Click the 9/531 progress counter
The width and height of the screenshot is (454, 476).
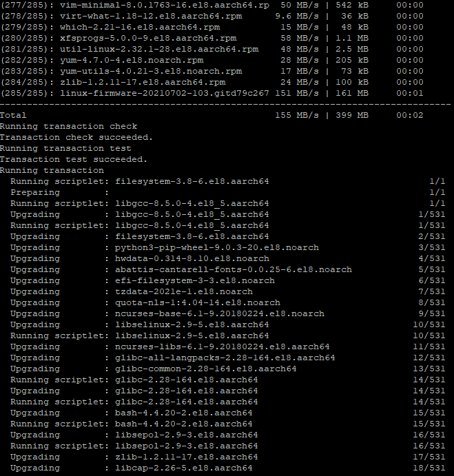click(x=431, y=313)
